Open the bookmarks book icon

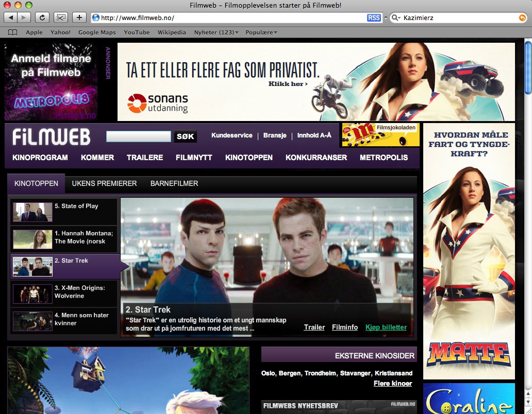tap(12, 32)
